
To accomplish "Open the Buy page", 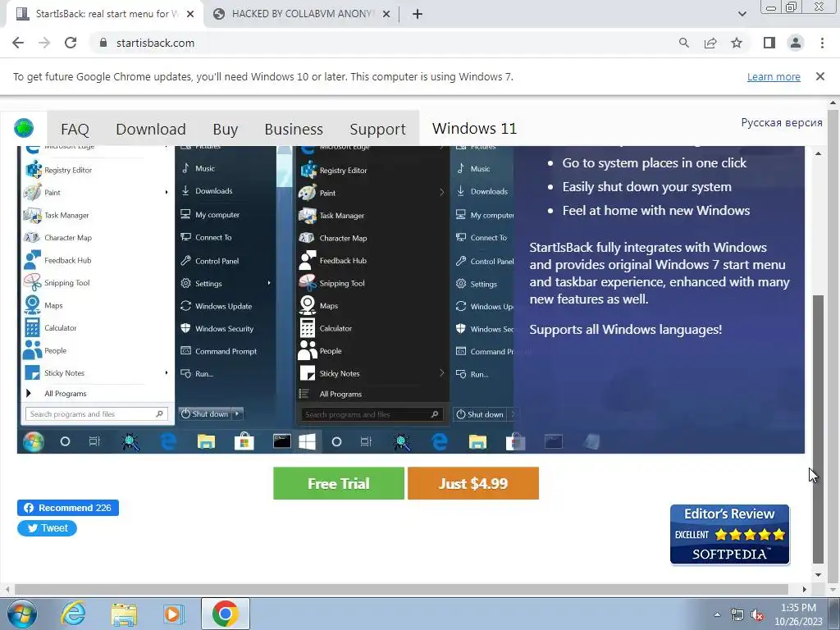I will coord(225,129).
